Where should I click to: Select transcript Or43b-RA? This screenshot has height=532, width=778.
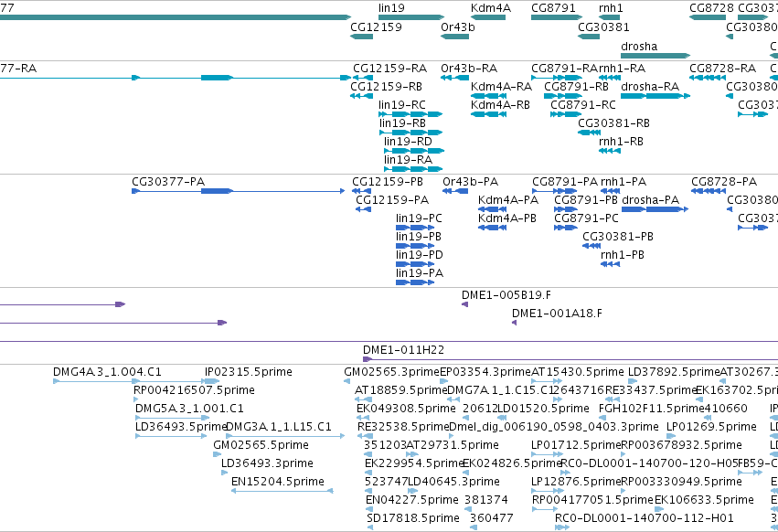[455, 78]
